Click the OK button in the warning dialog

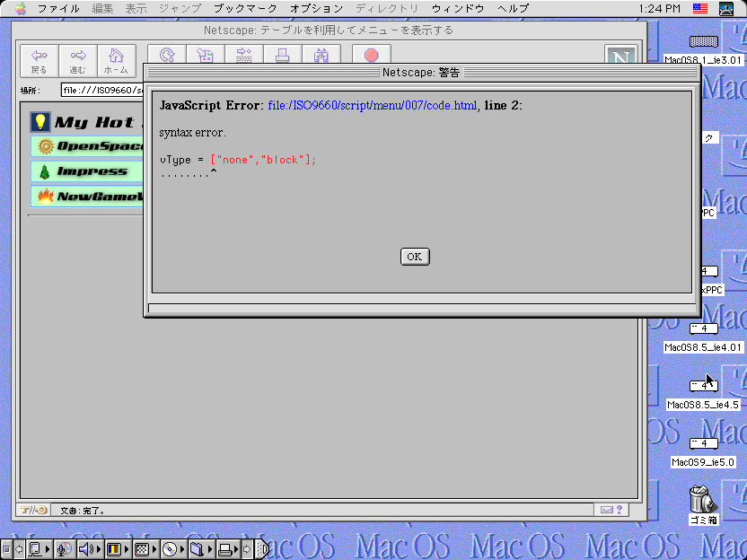(x=415, y=257)
